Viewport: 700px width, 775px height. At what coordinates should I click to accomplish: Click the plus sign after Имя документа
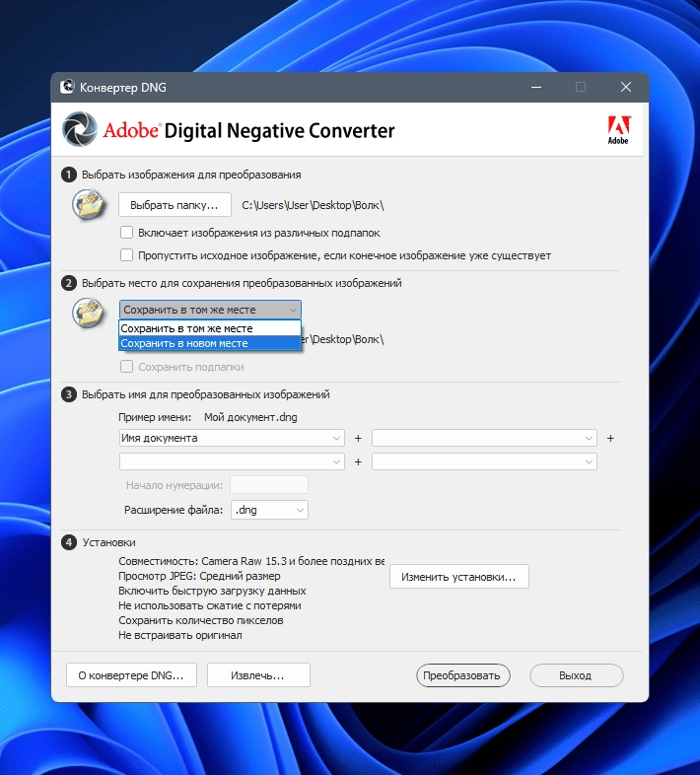point(359,438)
